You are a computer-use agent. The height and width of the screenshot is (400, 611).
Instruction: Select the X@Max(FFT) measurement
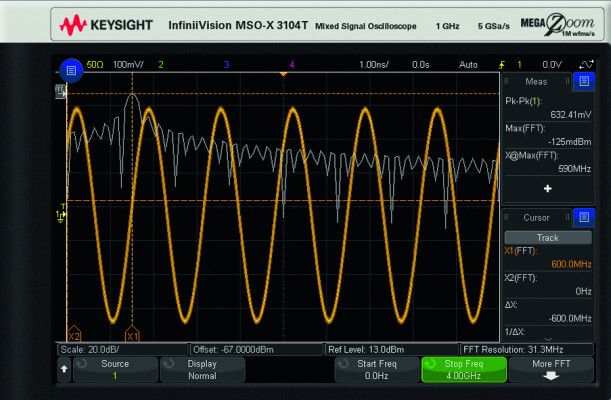pyautogui.click(x=548, y=162)
